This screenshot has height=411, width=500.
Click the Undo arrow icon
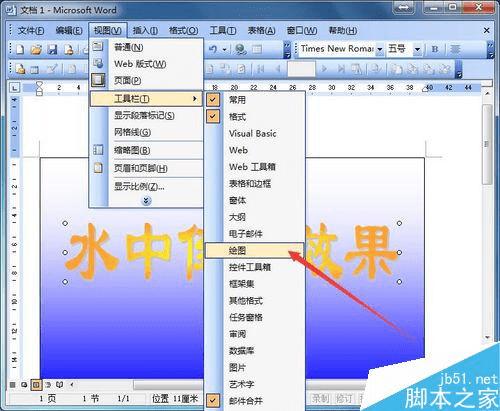coord(213,50)
